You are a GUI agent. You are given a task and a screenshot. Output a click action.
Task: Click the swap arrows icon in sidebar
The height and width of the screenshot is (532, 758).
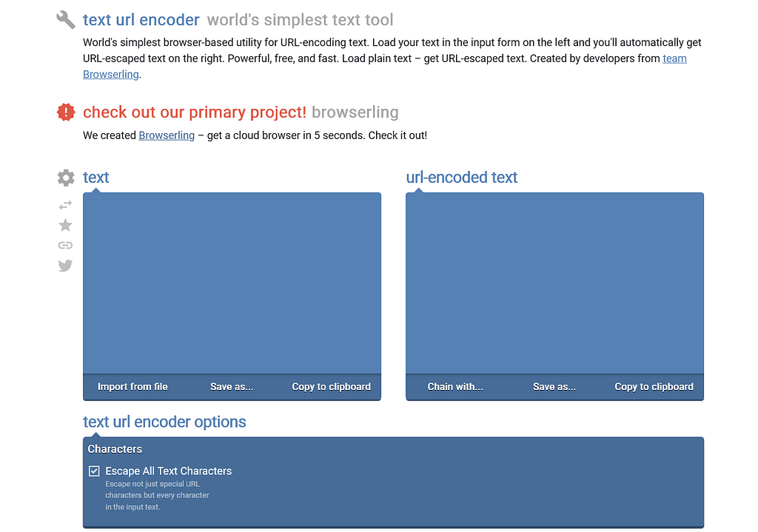click(x=65, y=206)
